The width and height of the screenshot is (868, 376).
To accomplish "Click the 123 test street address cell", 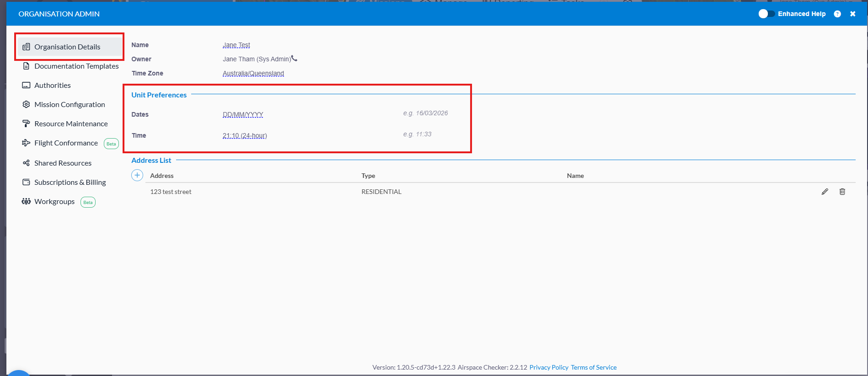I will pos(171,192).
